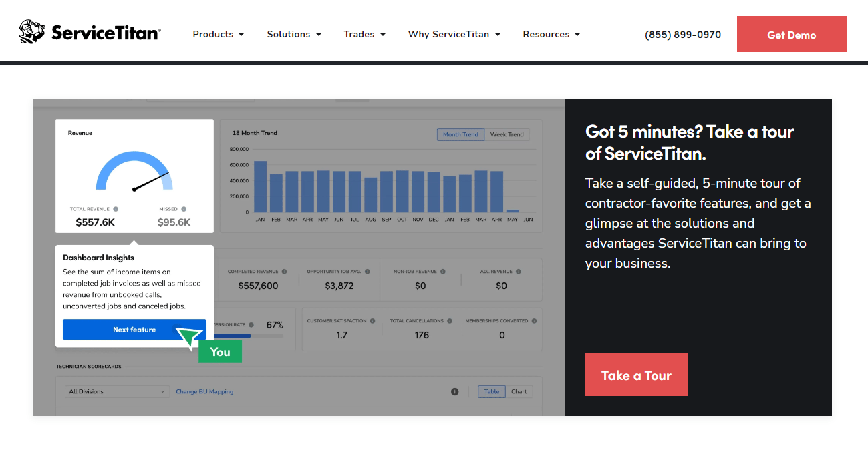Open the Trades dropdown
This screenshot has height=464, width=868.
pos(365,34)
